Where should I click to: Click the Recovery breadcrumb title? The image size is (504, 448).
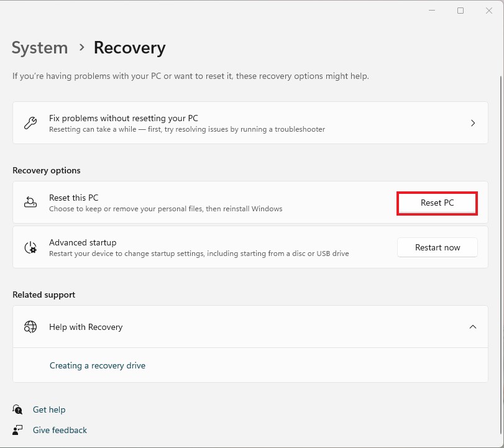click(129, 48)
